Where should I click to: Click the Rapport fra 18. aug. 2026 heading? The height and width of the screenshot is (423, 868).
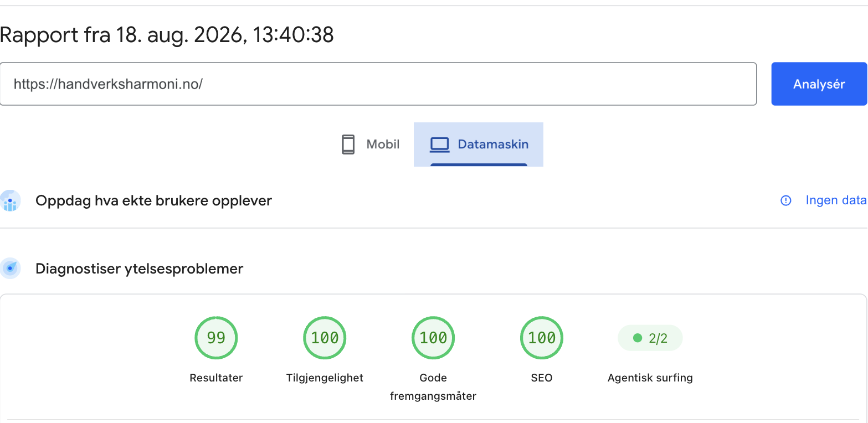pyautogui.click(x=167, y=35)
